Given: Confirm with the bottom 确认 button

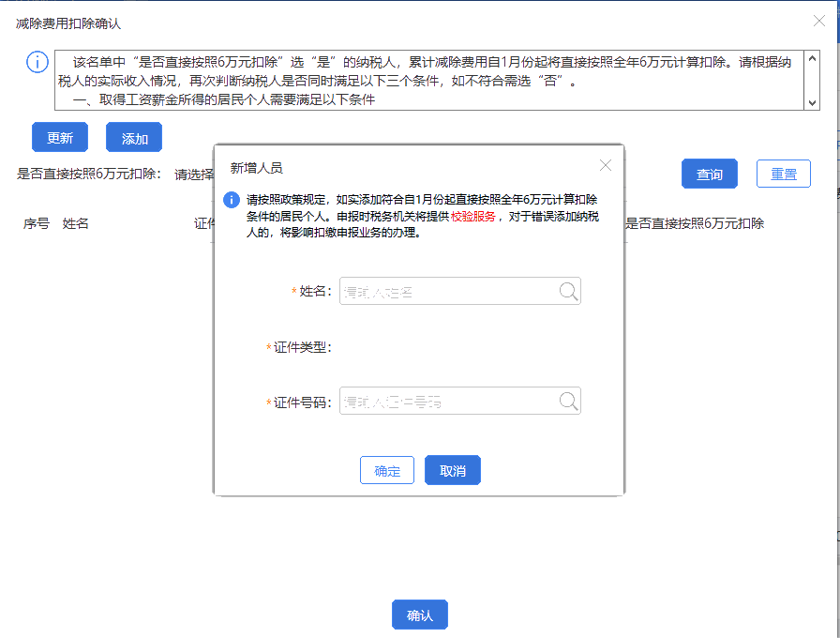Looking at the screenshot, I should point(419,615).
